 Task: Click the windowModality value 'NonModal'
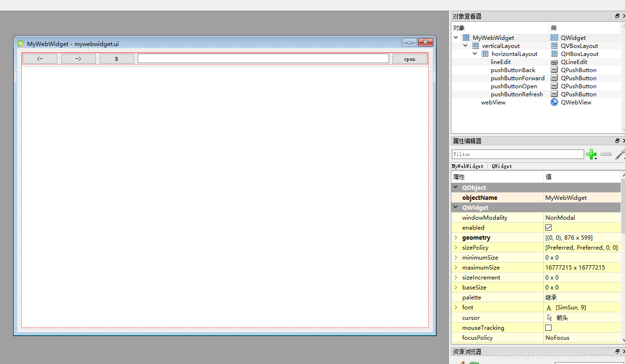[x=560, y=217]
